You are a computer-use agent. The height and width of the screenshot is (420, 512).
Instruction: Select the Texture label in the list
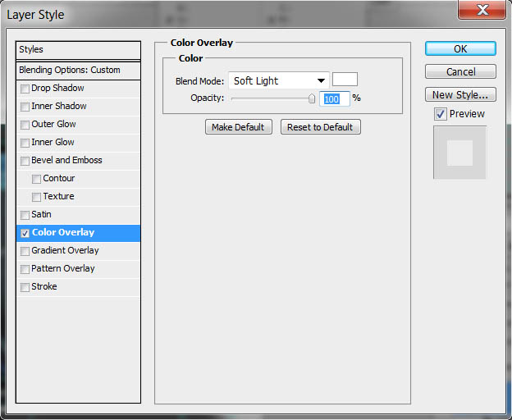tap(58, 196)
